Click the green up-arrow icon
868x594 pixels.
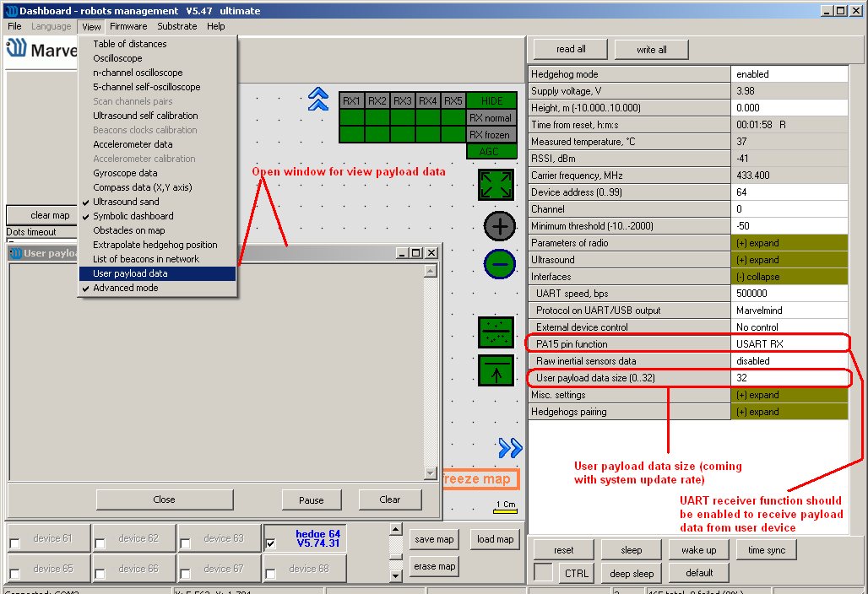(496, 370)
